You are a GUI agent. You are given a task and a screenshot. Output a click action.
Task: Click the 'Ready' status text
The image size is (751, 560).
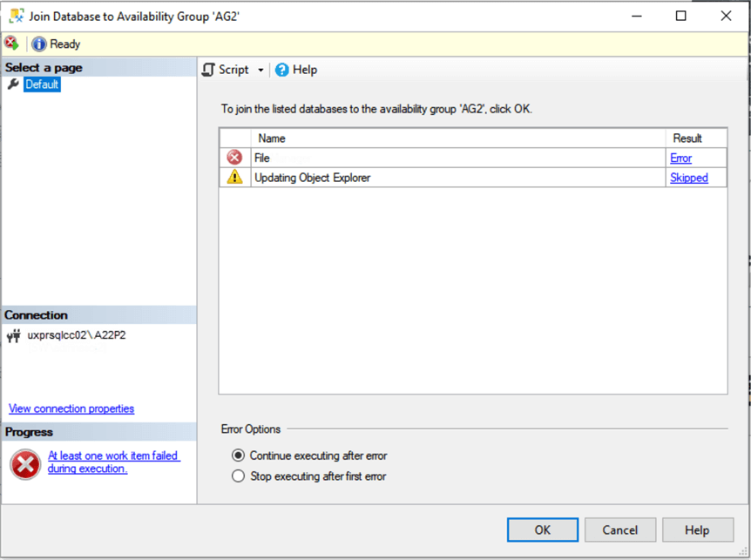pyautogui.click(x=65, y=44)
